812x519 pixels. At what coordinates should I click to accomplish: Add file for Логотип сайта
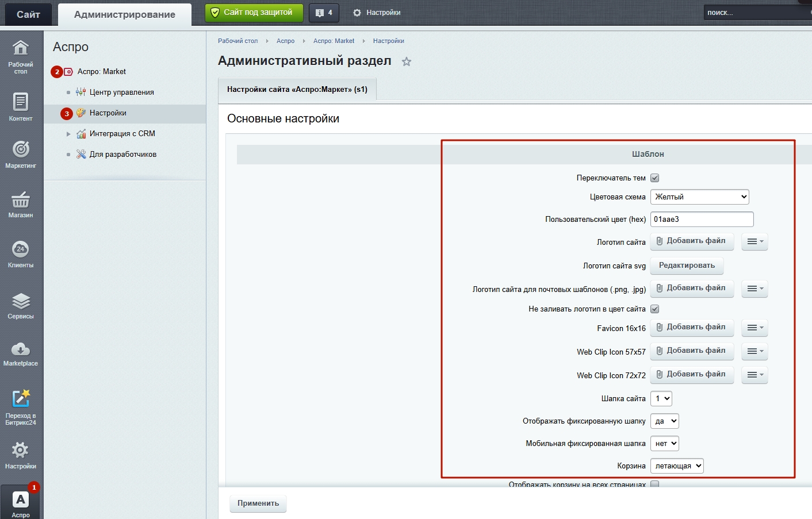pyautogui.click(x=692, y=241)
